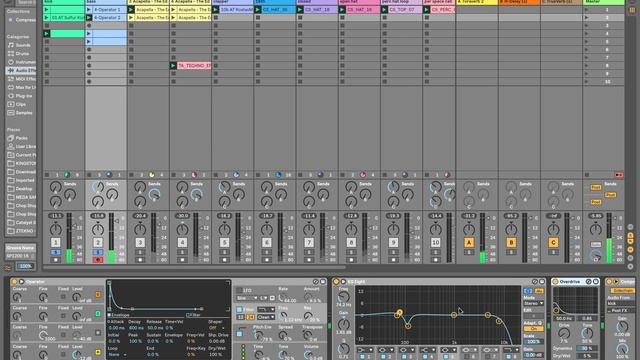Click the top Post button on Master sends
The height and width of the screenshot is (360, 640).
tap(596, 188)
